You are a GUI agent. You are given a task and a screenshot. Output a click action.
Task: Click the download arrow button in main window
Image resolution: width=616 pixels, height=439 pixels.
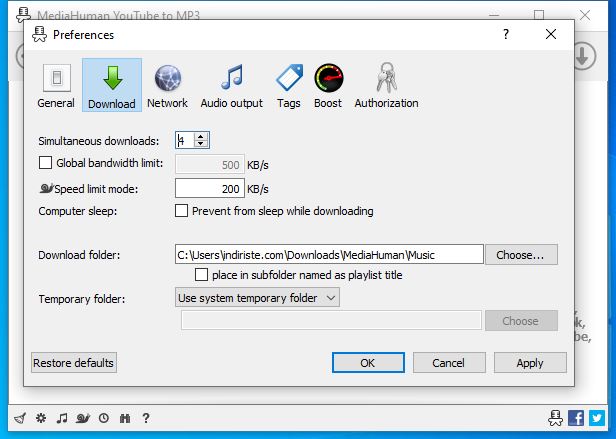pyautogui.click(x=583, y=56)
